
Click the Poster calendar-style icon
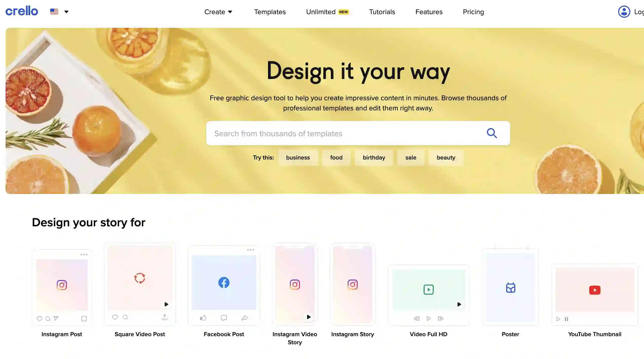511,288
